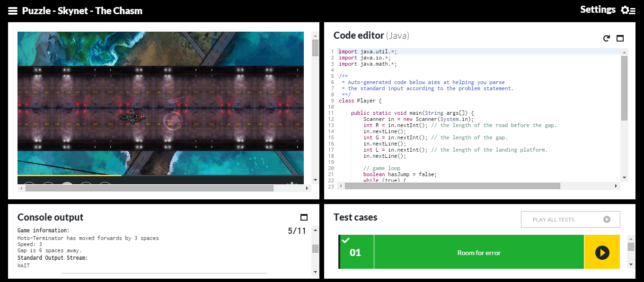Open the Settings gear menu icon
This screenshot has height=282, width=644.
(628, 10)
